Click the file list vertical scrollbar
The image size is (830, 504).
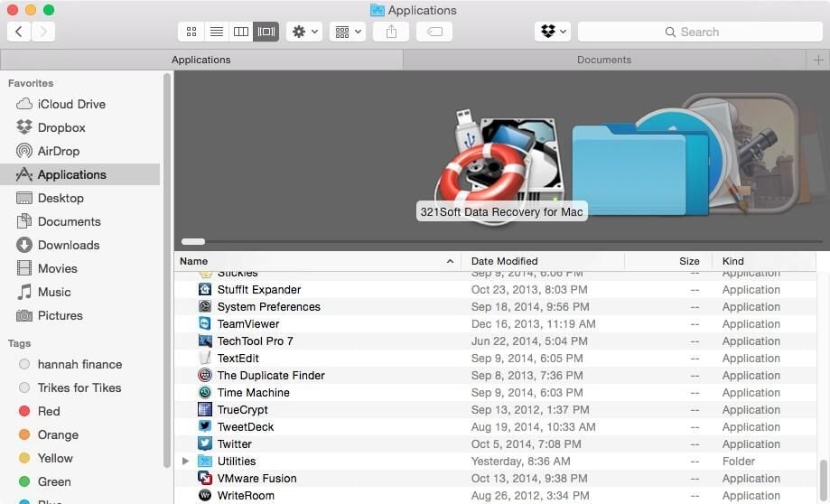coord(823,481)
